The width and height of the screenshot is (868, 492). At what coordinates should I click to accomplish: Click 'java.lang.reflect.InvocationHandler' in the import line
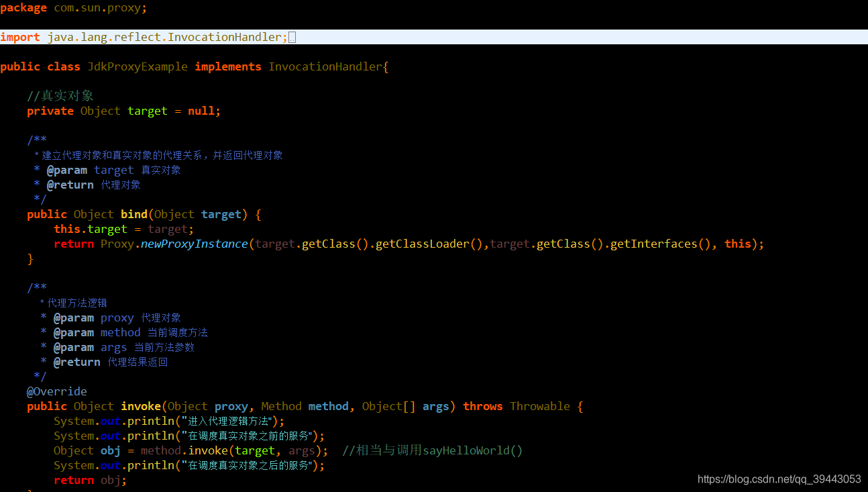click(x=164, y=37)
